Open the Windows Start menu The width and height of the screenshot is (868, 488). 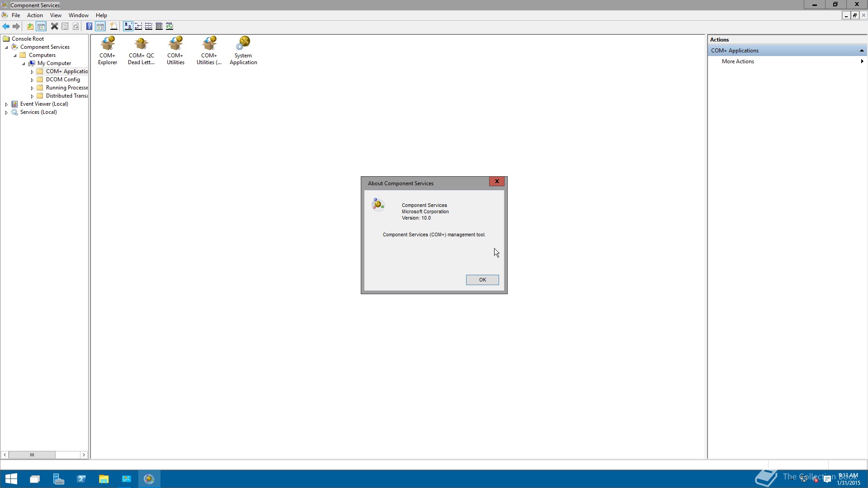tap(11, 479)
